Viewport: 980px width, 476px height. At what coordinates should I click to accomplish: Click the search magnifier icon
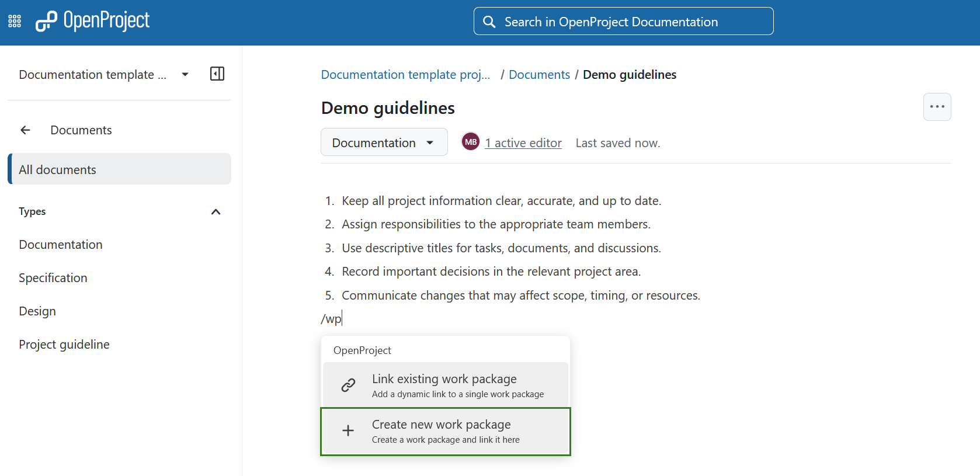coord(489,22)
